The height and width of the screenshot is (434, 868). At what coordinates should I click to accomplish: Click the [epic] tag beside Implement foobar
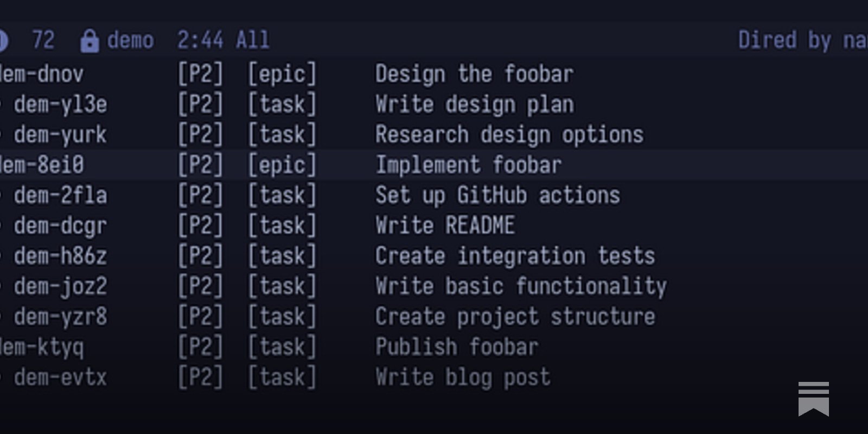282,165
